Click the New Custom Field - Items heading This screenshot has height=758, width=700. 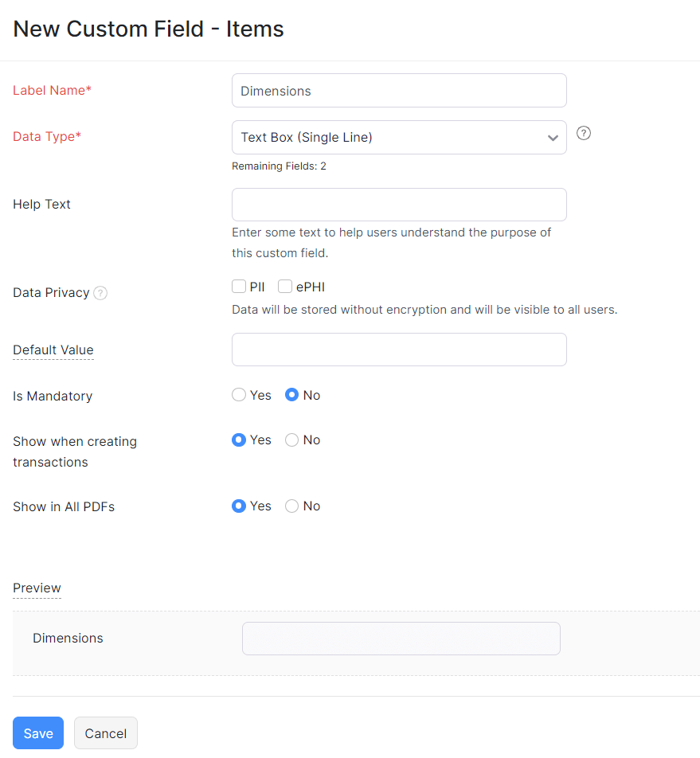coord(148,29)
